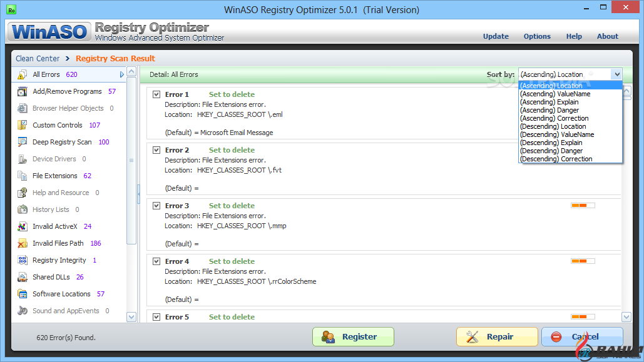Viewport: 644px width, 362px height.
Task: Open the Sort by combo box arrow
Action: pyautogui.click(x=617, y=74)
